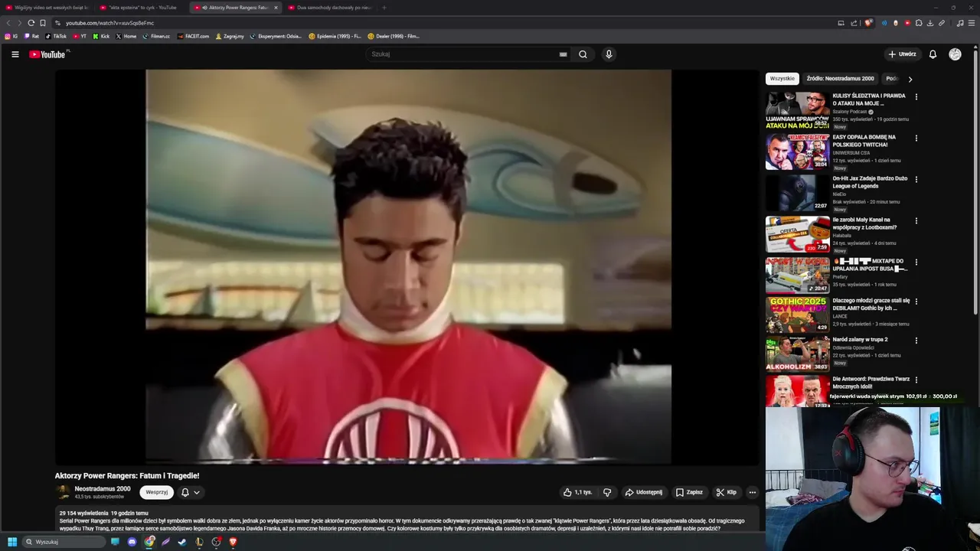Click the main video player frame
Image resolution: width=980 pixels, height=551 pixels.
pyautogui.click(x=409, y=267)
